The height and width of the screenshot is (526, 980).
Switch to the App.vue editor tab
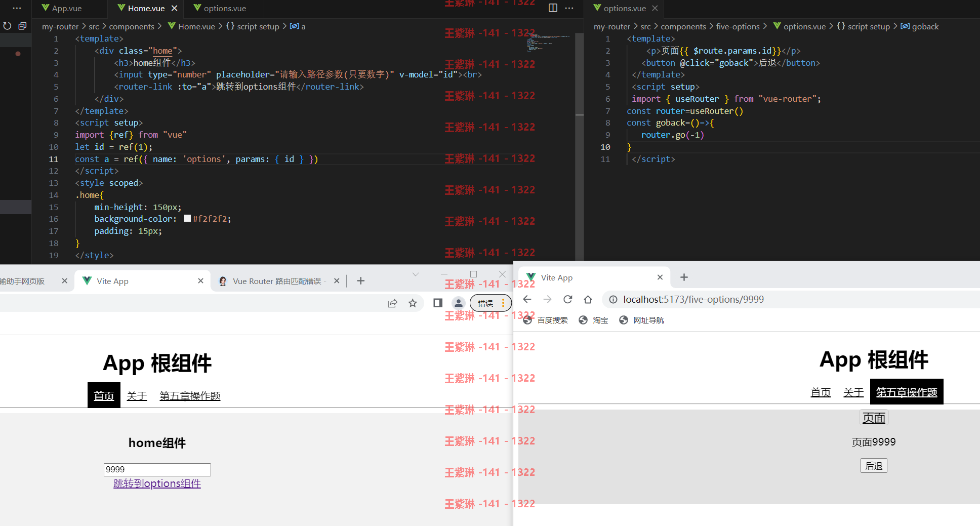pos(62,8)
